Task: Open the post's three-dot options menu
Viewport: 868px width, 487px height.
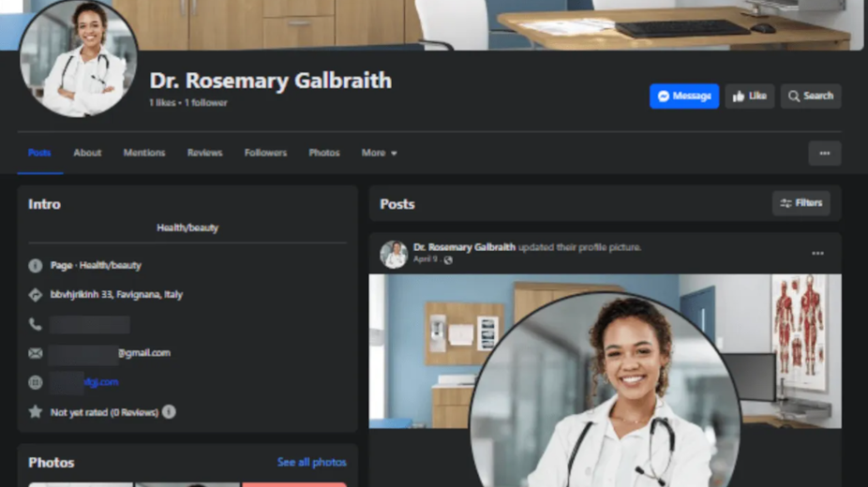Action: pyautogui.click(x=817, y=254)
